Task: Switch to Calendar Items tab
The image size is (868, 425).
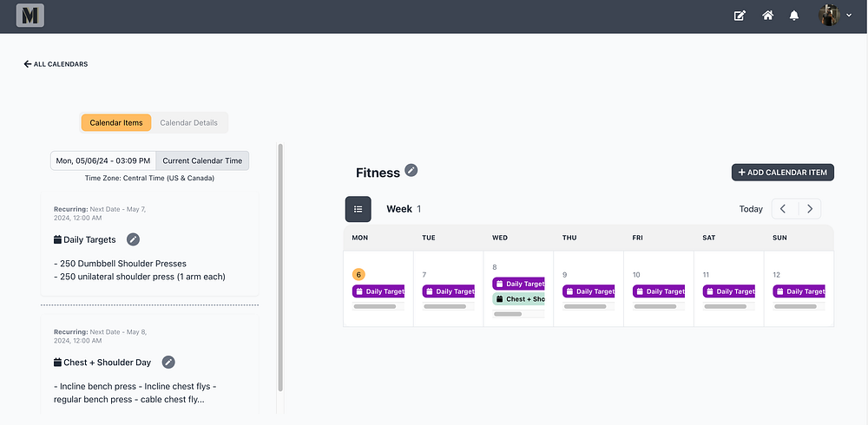Action: tap(116, 123)
